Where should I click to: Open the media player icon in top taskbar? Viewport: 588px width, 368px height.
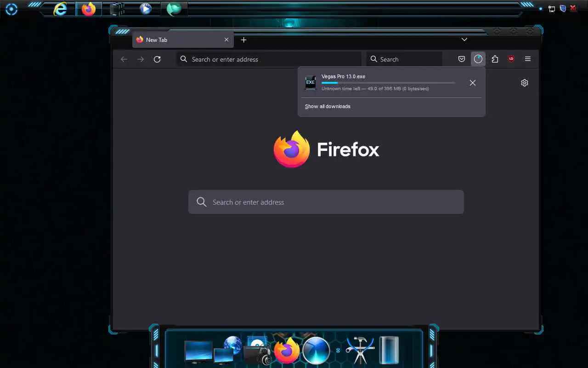pos(146,9)
